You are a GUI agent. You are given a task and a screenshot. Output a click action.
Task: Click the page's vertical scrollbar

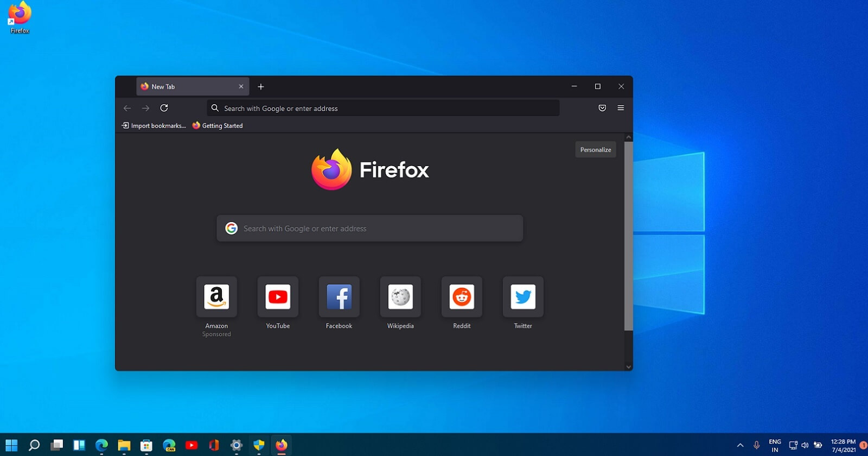pos(628,236)
